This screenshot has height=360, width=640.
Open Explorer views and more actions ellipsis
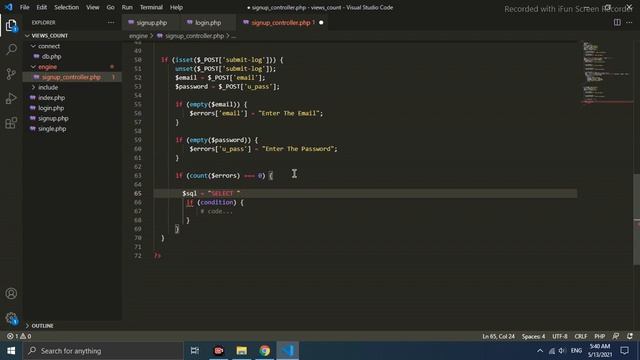tap(111, 22)
